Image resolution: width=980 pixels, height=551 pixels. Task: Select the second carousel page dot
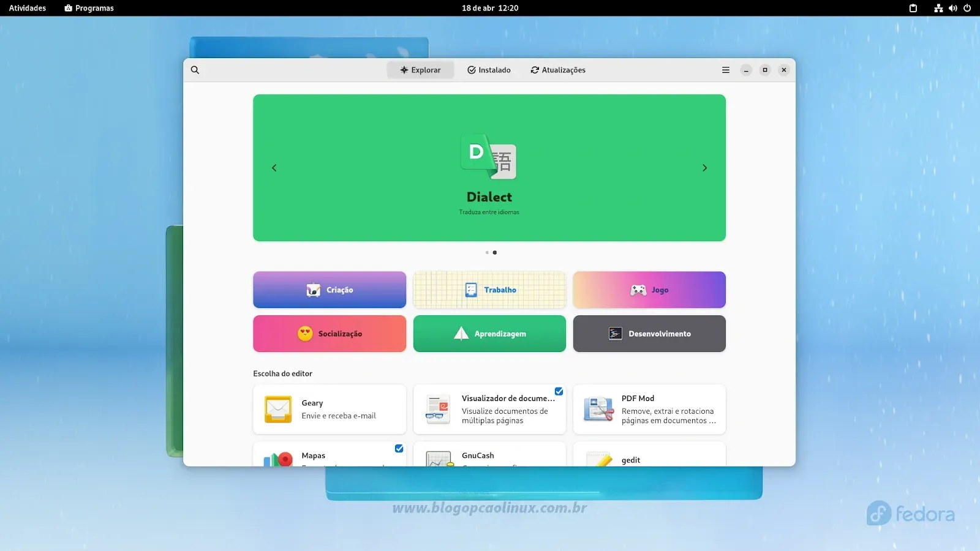[x=495, y=252]
